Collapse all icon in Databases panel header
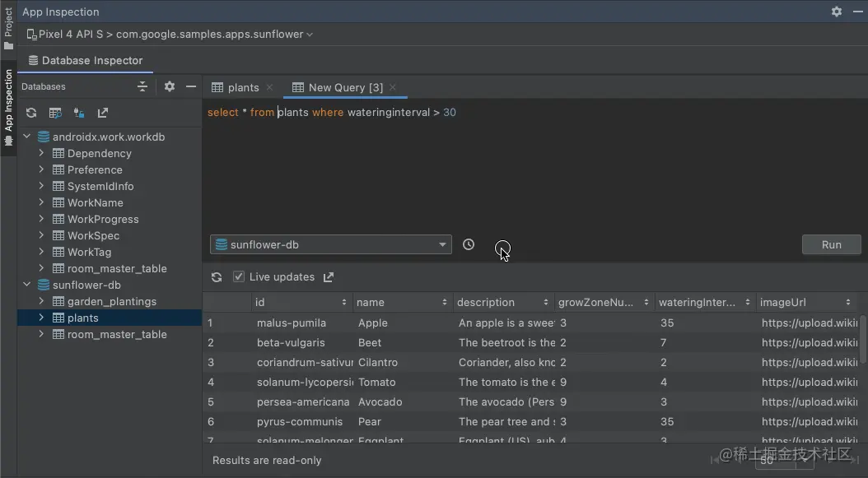The width and height of the screenshot is (868, 478). click(x=142, y=86)
